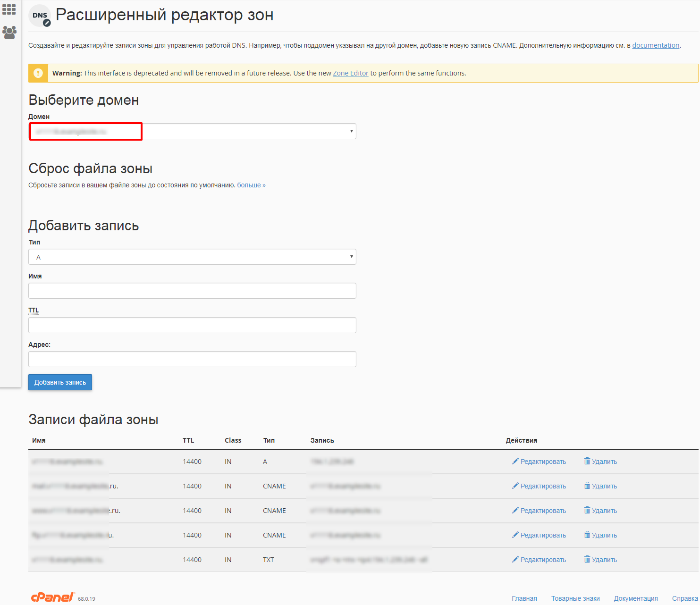This screenshot has width=700, height=605.
Task: Click the TTL column header in records table
Action: pyautogui.click(x=188, y=440)
